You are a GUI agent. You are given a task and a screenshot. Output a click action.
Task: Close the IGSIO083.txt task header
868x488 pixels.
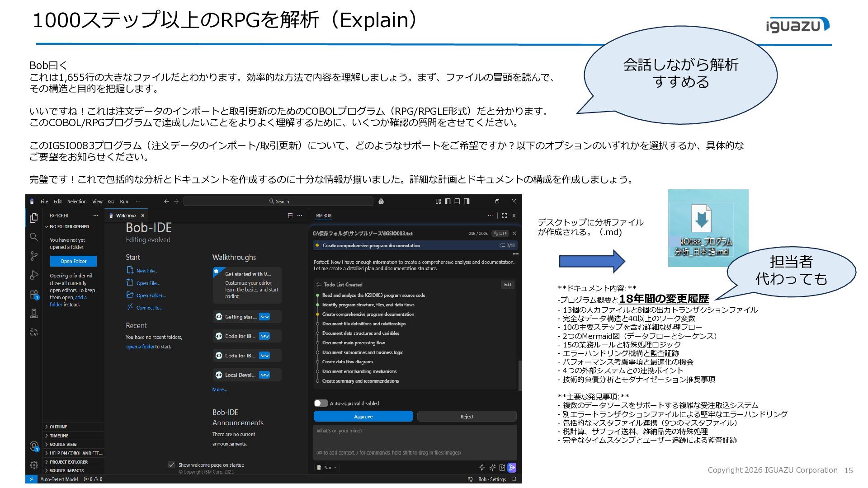(514, 234)
